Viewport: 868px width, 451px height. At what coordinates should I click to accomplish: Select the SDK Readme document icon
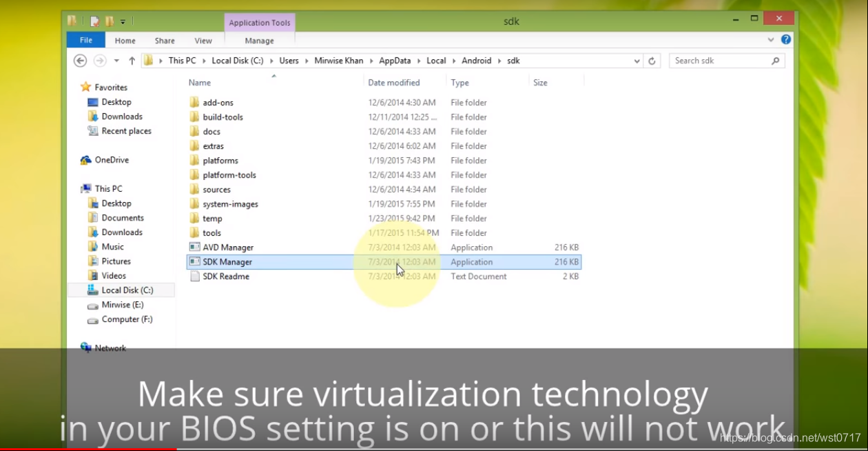point(194,277)
